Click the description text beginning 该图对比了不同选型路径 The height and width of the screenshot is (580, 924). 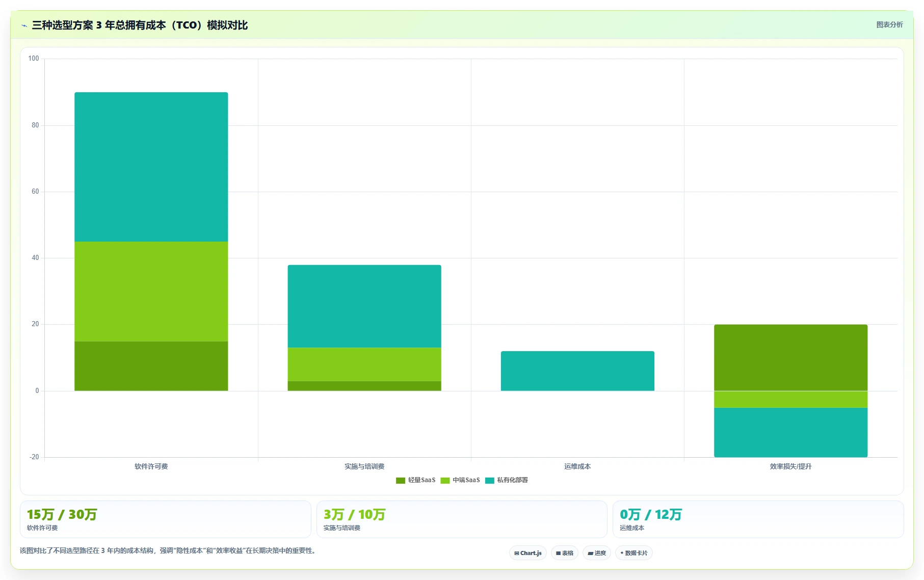[169, 550]
